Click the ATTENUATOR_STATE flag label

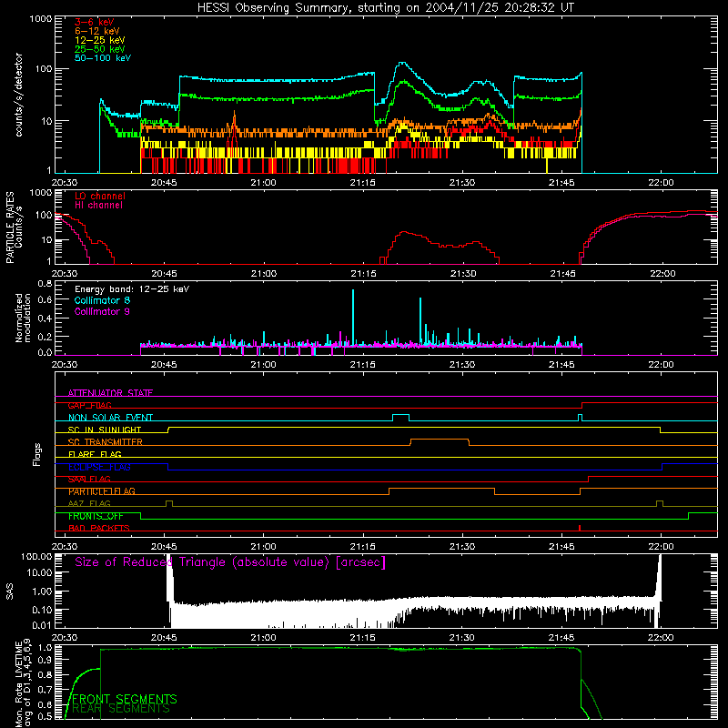tap(110, 393)
